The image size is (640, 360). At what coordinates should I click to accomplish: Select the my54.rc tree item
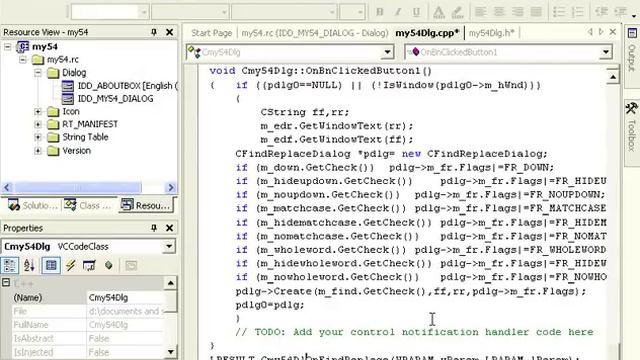pyautogui.click(x=62, y=60)
